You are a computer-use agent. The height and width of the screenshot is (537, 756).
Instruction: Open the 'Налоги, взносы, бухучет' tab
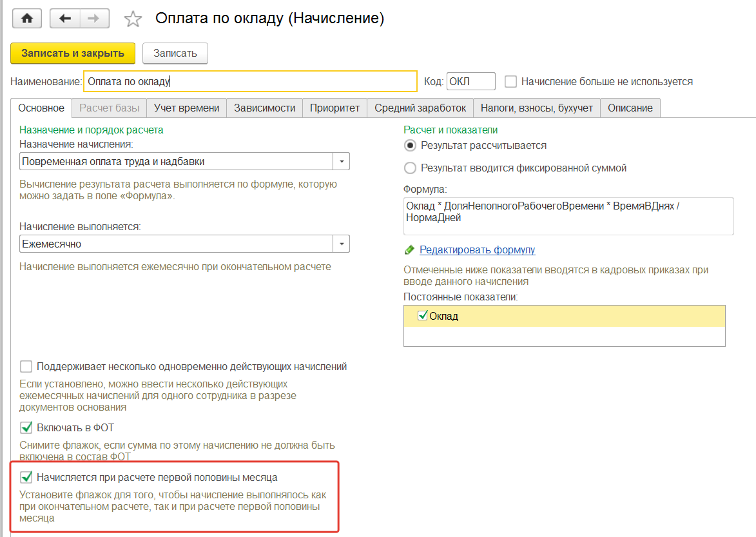537,108
